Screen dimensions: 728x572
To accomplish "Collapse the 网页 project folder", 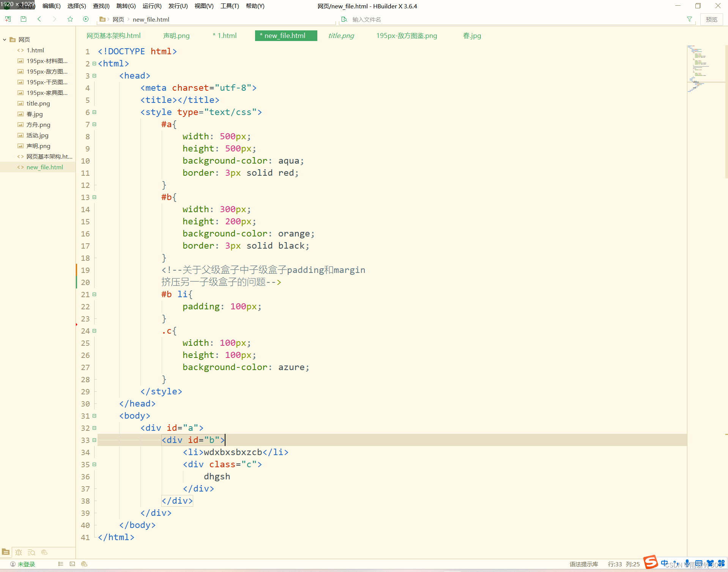I will [x=5, y=39].
